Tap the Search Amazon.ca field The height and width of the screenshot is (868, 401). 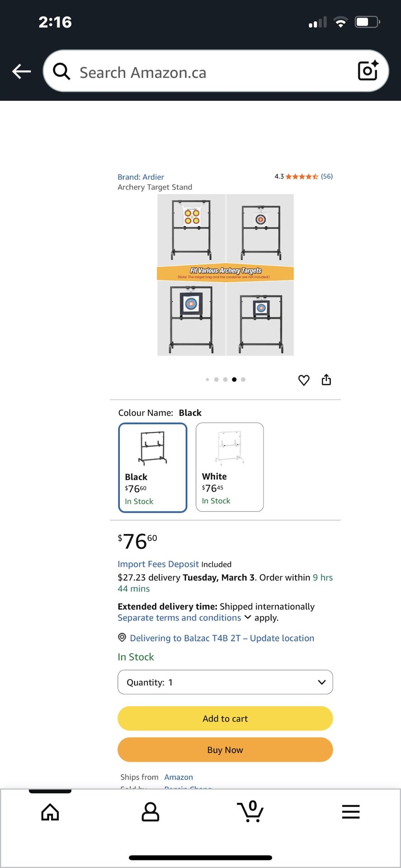[x=212, y=72]
